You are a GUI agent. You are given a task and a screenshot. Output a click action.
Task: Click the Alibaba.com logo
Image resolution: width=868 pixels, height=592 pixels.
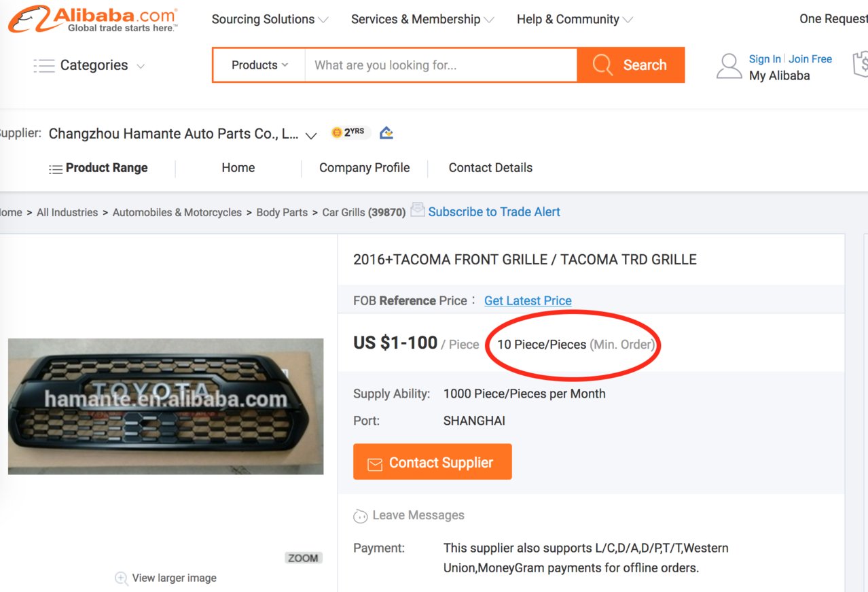[93, 19]
